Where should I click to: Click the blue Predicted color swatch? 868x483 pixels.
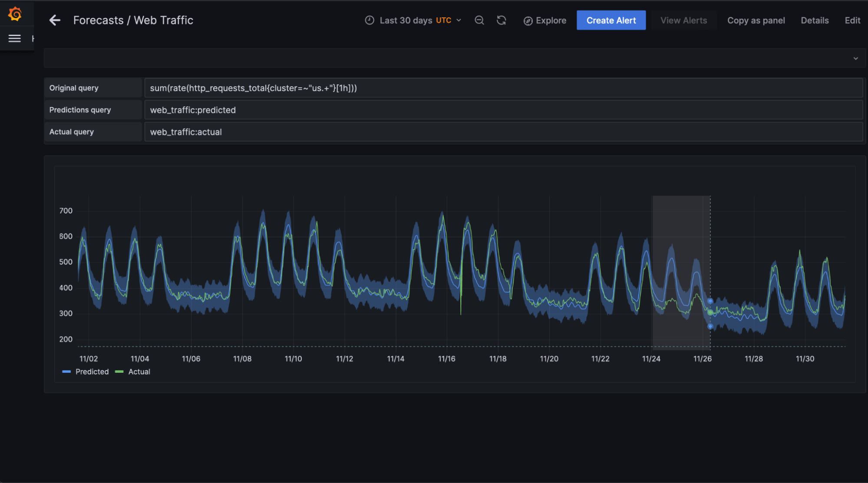[x=66, y=372]
